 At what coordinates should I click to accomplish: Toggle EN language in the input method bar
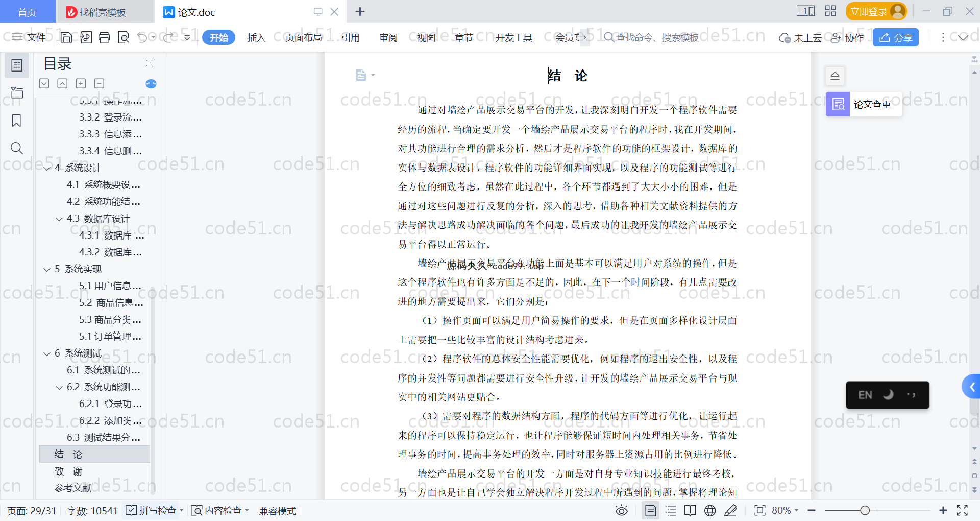(865, 395)
